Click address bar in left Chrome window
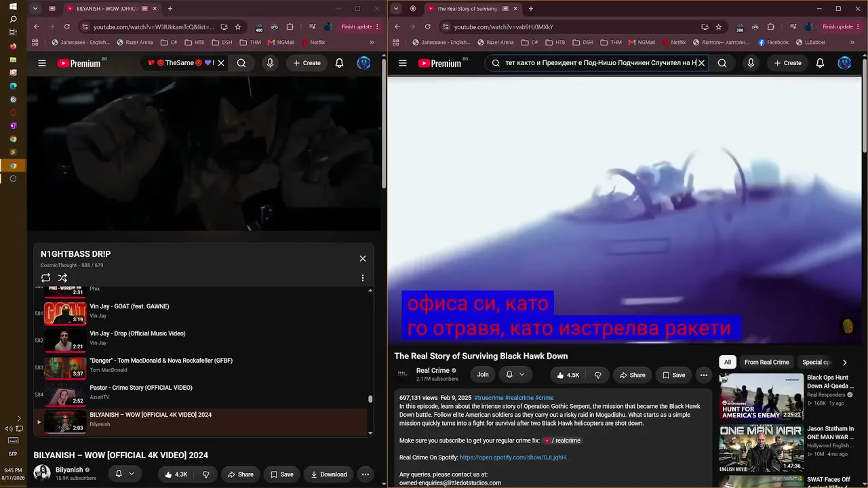Screen dimensions: 868x488 153,27
